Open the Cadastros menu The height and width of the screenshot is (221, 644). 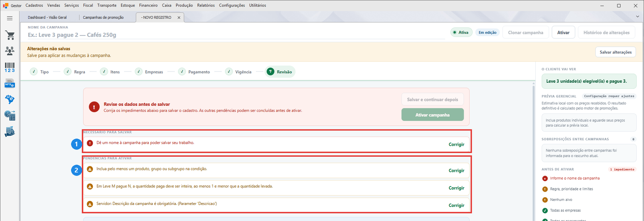coord(34,6)
